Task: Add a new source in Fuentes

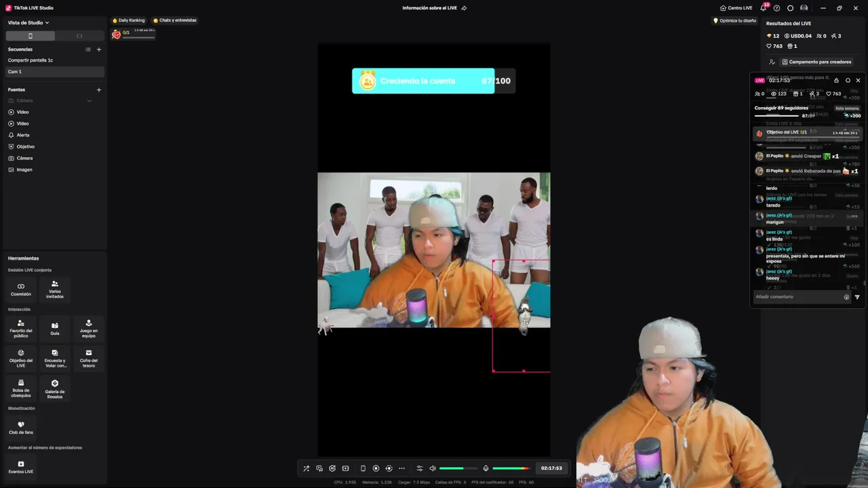Action: tap(99, 89)
